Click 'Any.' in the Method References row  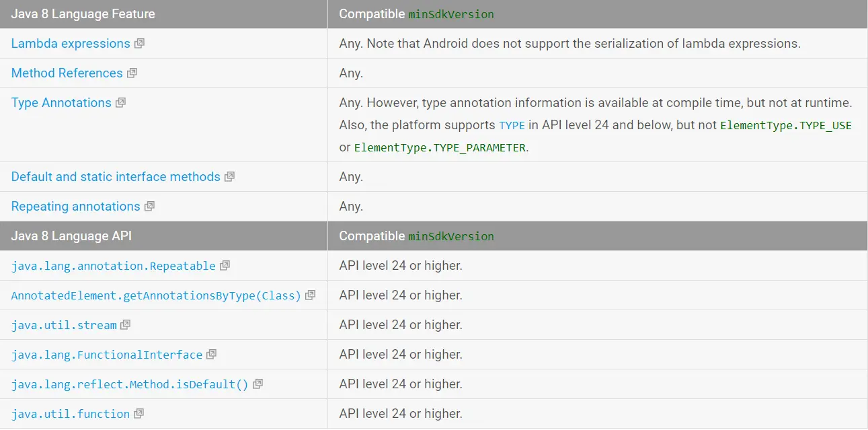pos(351,73)
